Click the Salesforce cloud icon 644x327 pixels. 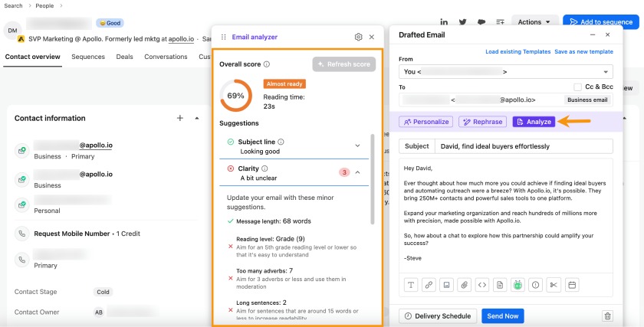tap(481, 22)
